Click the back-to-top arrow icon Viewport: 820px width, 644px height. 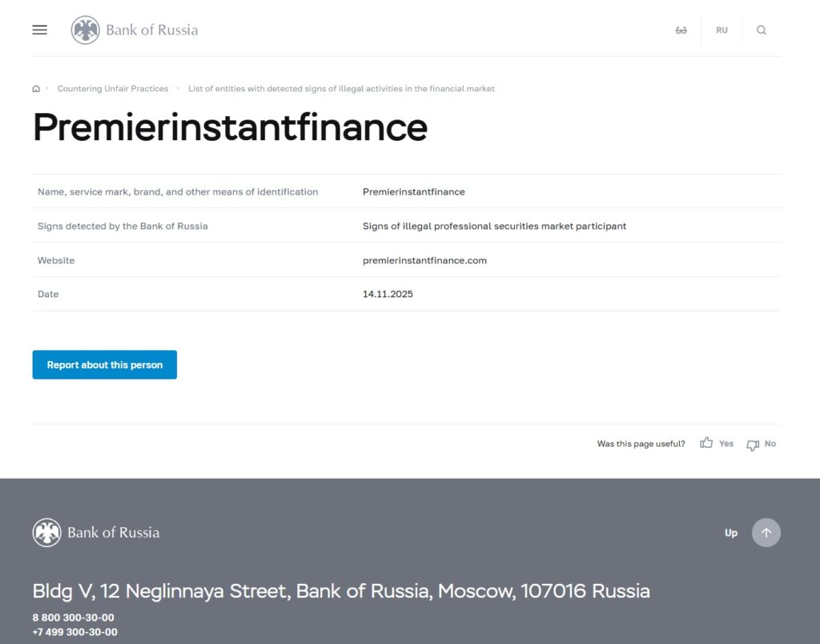(x=766, y=532)
